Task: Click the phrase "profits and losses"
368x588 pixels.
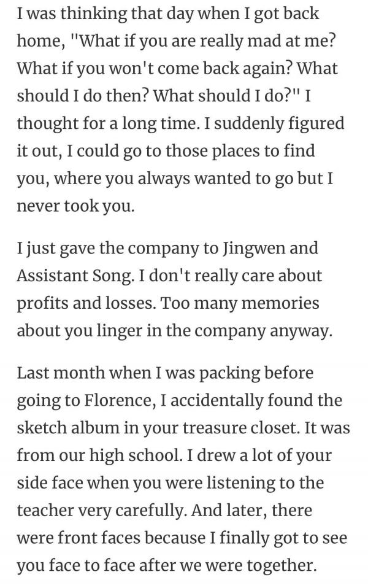Action: click(86, 304)
